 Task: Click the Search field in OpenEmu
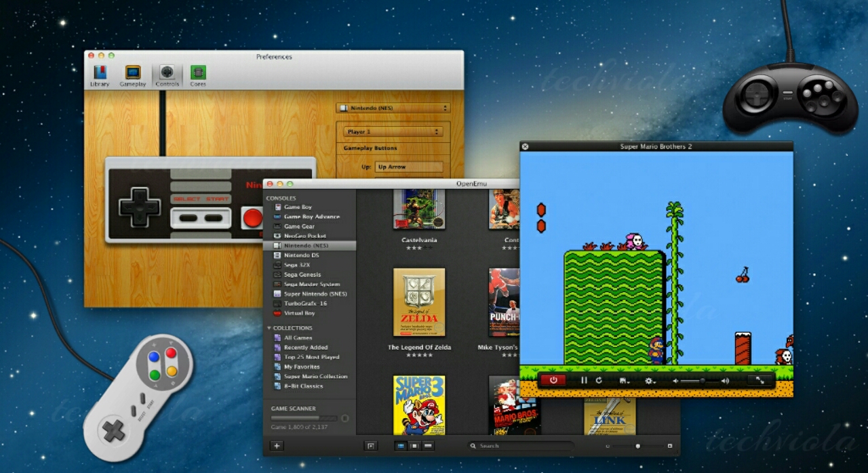tap(520, 446)
